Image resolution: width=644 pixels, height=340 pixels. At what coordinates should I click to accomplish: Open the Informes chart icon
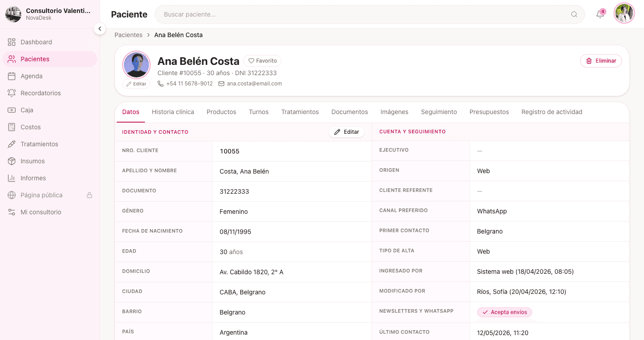tap(12, 178)
